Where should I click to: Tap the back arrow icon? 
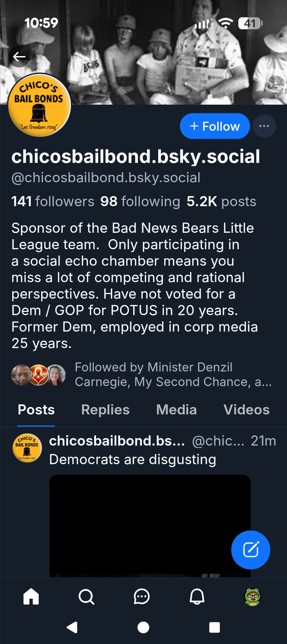(x=19, y=57)
